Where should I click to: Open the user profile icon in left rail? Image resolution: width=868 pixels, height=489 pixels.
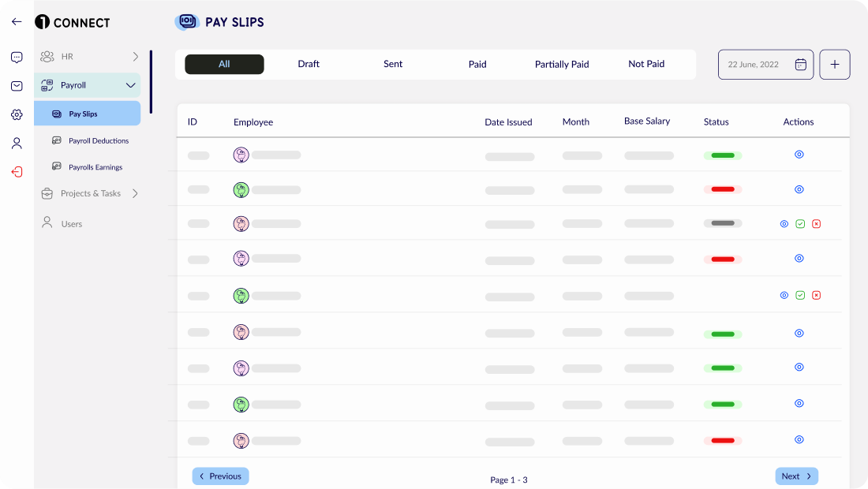pyautogui.click(x=17, y=144)
